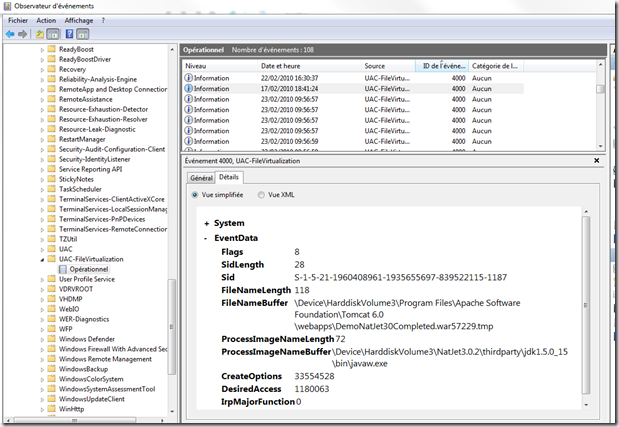Screen dimensions: 619x427
Task: Click the Opérationnel log icon in tree
Action: click(62, 269)
